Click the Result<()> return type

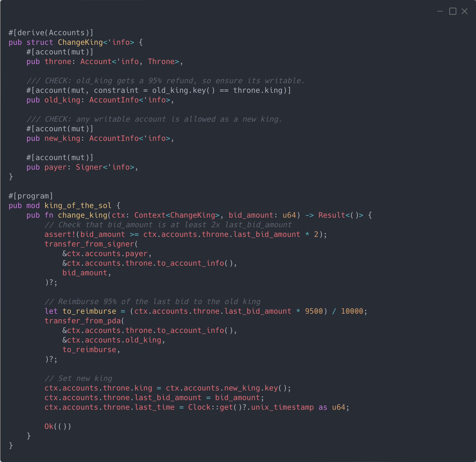click(341, 215)
